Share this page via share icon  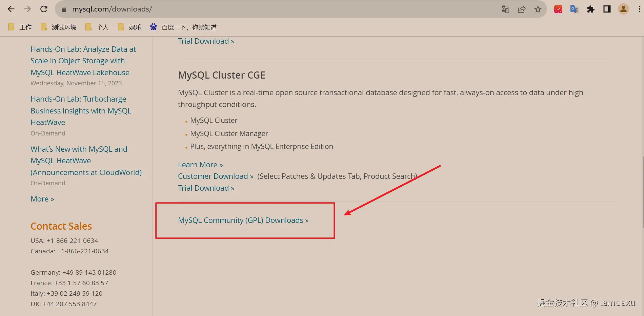point(522,9)
